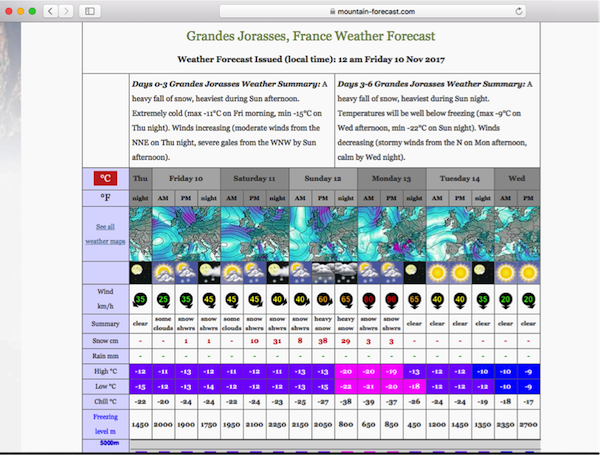Click the Wind km/h row label

coord(105,299)
